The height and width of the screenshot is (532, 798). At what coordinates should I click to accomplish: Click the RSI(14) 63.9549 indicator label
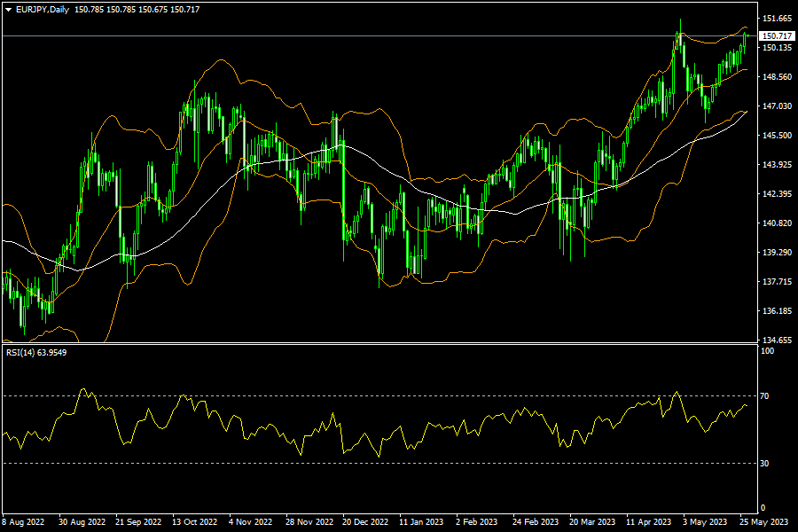[36, 352]
